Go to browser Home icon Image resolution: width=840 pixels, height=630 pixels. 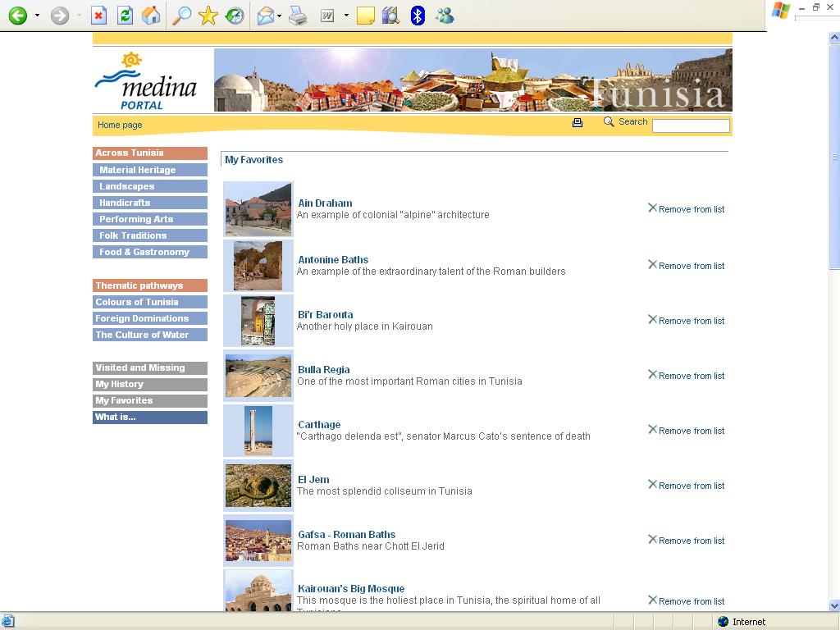151,15
